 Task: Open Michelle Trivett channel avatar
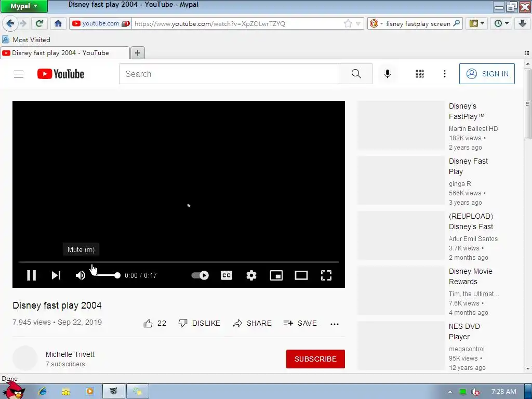click(25, 358)
